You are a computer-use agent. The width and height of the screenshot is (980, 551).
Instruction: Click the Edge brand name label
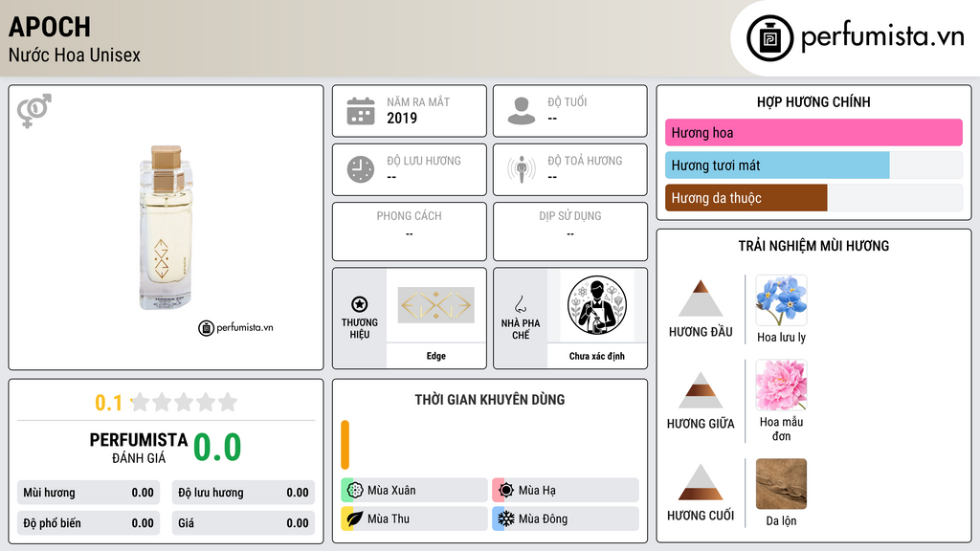[436, 356]
